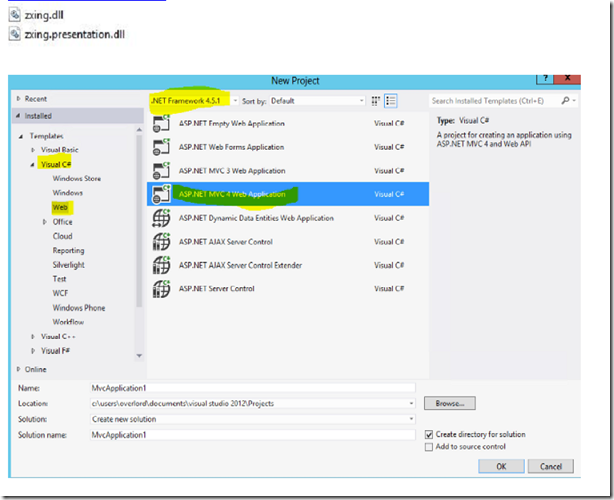
Task: Select the Windows template category
Action: [68, 193]
